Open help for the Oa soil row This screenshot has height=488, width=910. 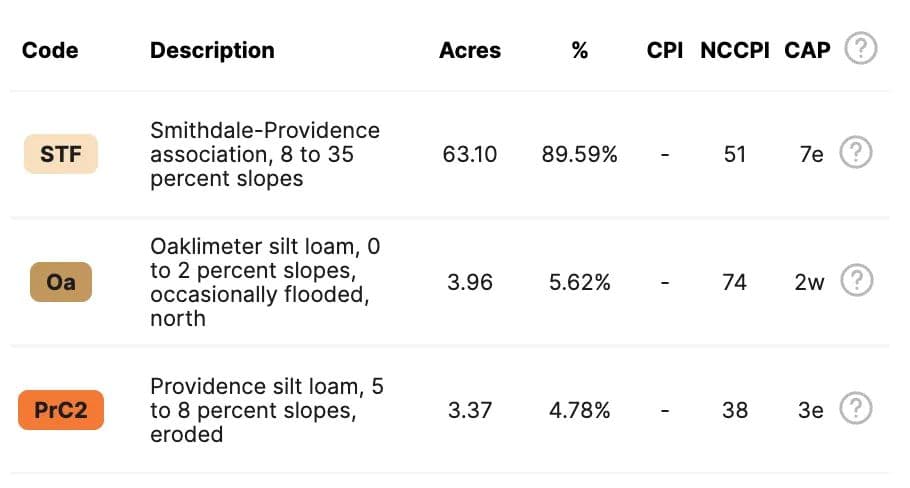click(855, 282)
